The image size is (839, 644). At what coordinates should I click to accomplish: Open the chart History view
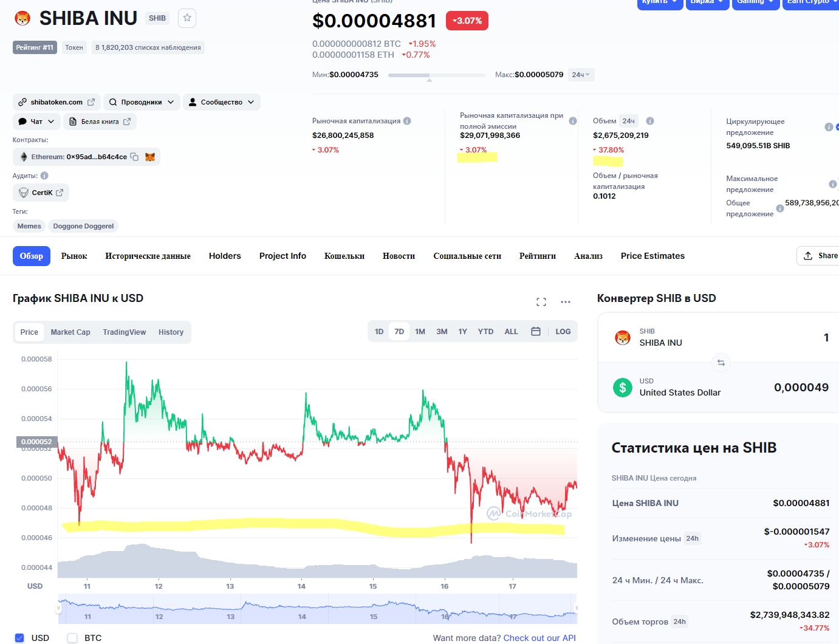(x=171, y=332)
